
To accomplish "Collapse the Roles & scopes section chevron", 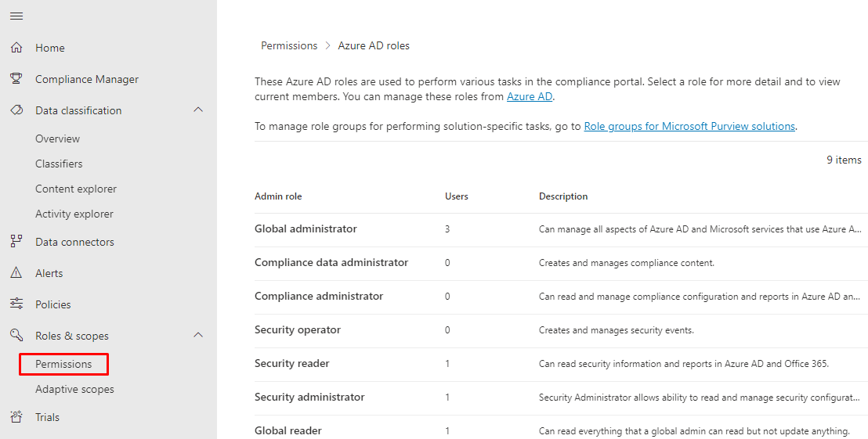I will point(198,336).
